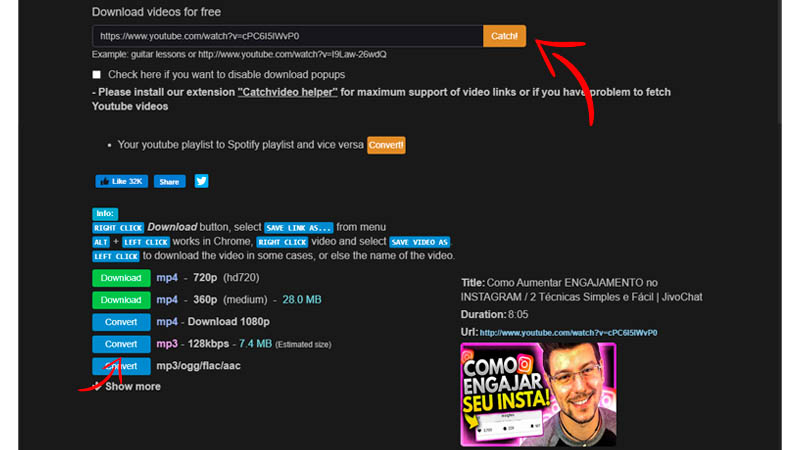Enable the disable download popups checkbox
This screenshot has height=450, width=800.
96,74
